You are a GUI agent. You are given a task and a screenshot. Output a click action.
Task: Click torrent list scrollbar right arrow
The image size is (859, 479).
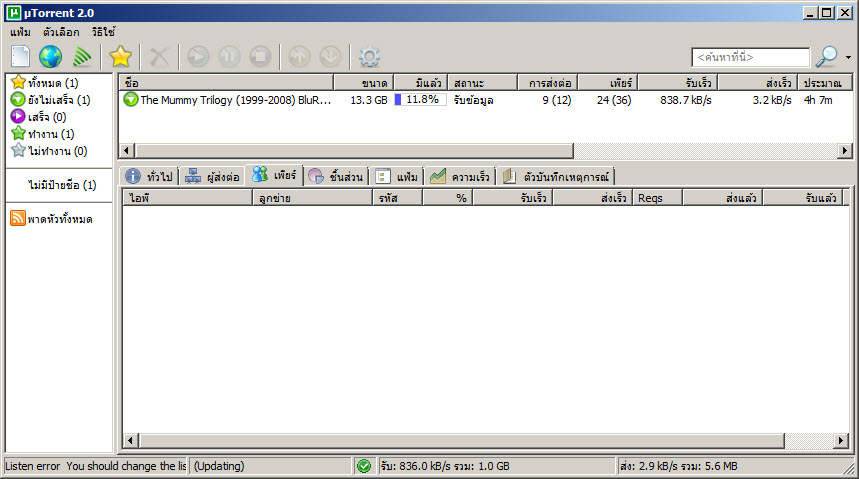pyautogui.click(x=844, y=150)
